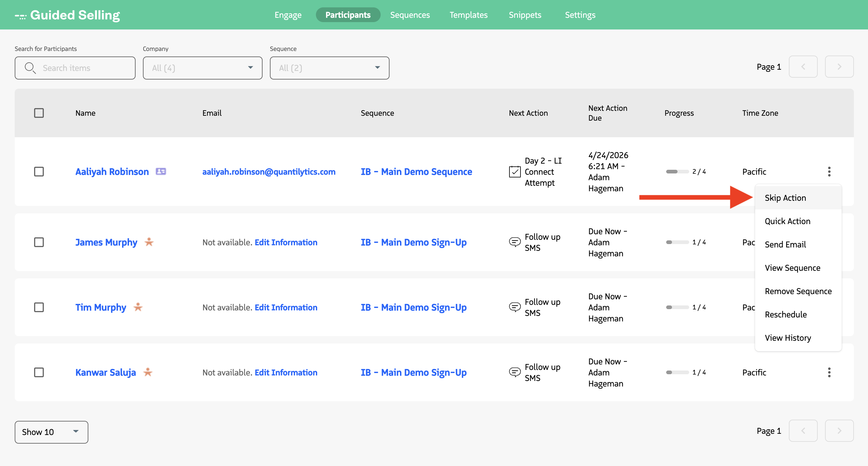Click the task checkmark icon for LI Connect Attempt

[x=515, y=172]
